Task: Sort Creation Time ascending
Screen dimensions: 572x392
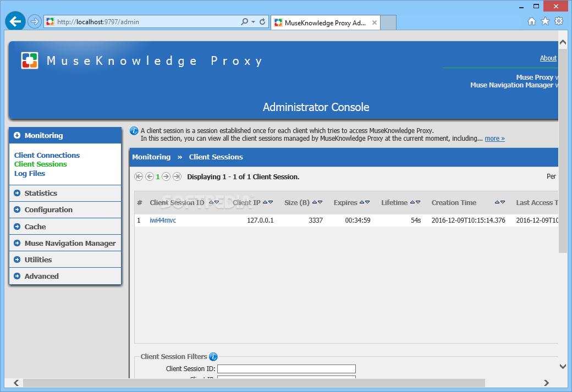Action: point(497,202)
